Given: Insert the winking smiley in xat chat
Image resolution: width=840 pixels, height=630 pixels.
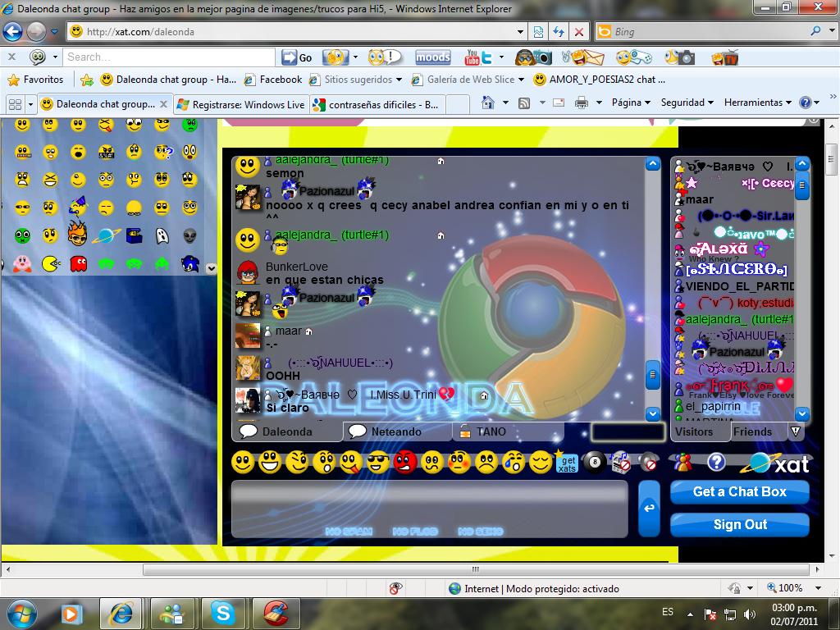Looking at the screenshot, I should point(297,462).
